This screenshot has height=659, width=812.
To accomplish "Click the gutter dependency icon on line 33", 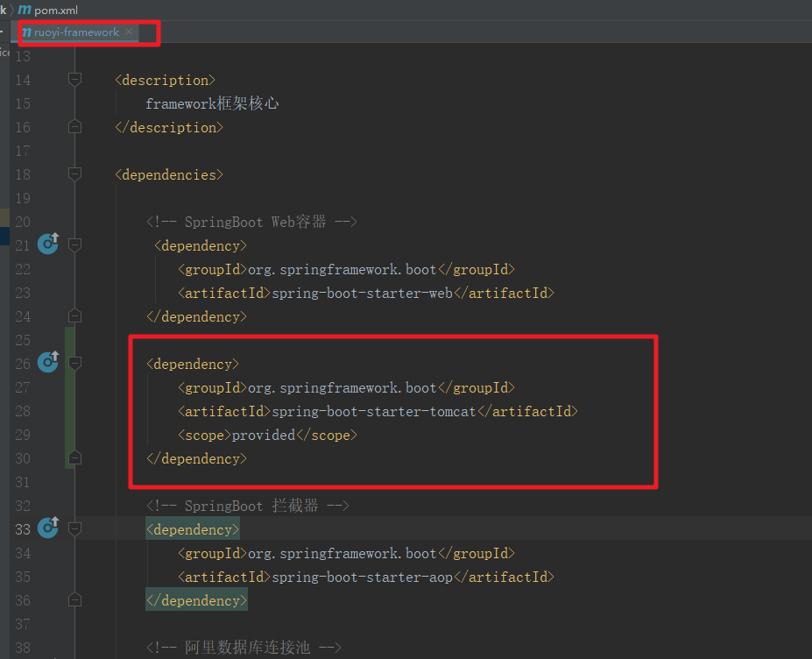I will pos(48,528).
